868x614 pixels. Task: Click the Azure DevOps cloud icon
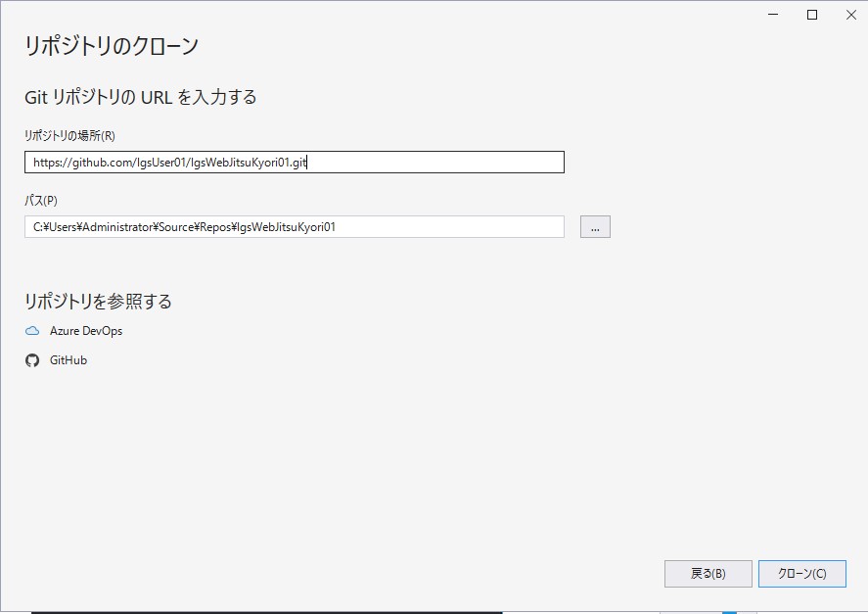30,331
